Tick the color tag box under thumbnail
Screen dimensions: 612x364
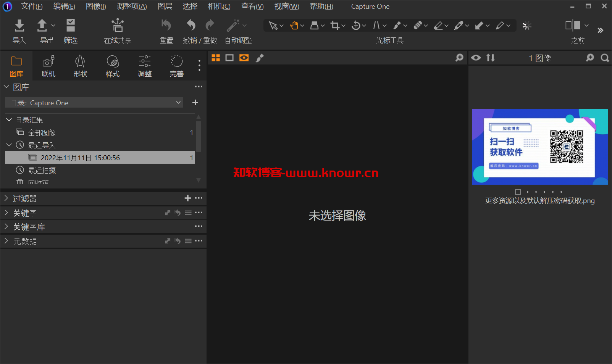click(518, 192)
